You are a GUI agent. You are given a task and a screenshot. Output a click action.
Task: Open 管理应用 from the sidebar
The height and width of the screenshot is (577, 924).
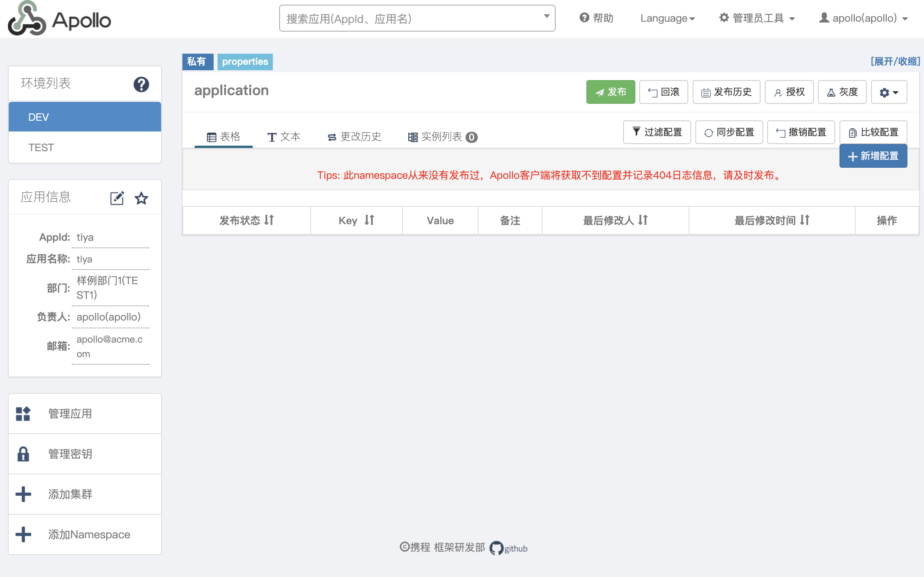coord(70,414)
